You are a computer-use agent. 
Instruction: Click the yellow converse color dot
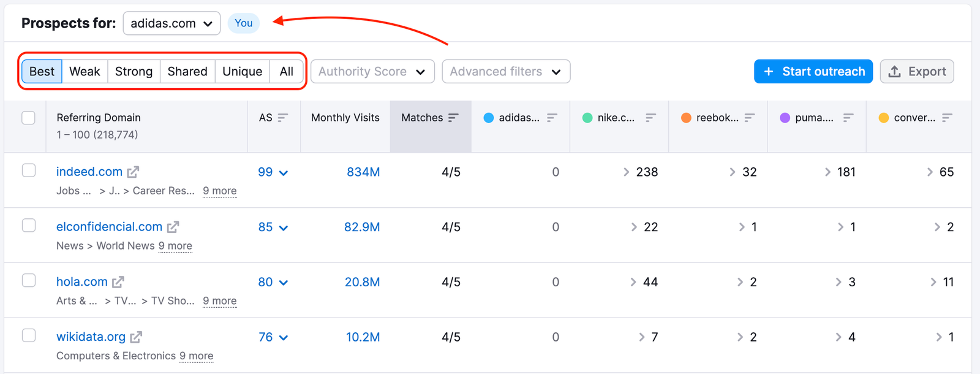884,118
